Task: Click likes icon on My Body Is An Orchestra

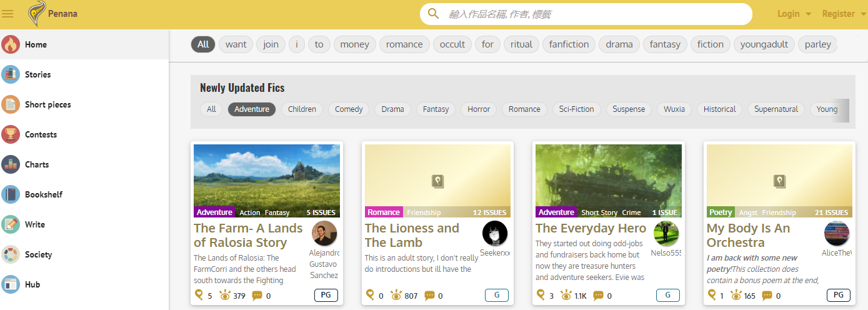Action: point(712,295)
